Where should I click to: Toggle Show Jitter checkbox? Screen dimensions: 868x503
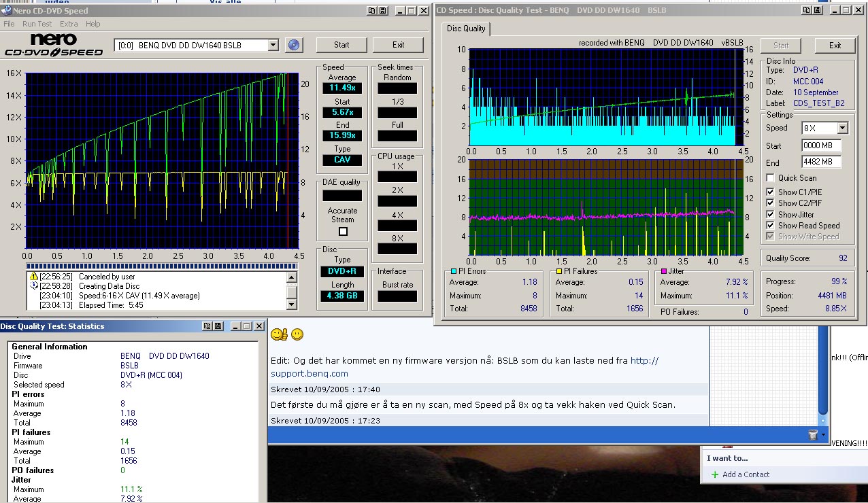(771, 215)
